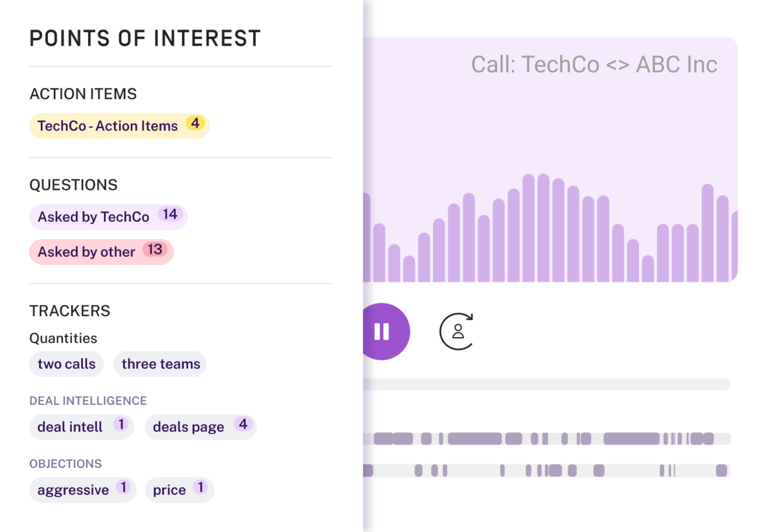Screen dimensions: 775x532
Task: Click the DEAL INTELLIGENCE category label
Action: click(x=88, y=401)
